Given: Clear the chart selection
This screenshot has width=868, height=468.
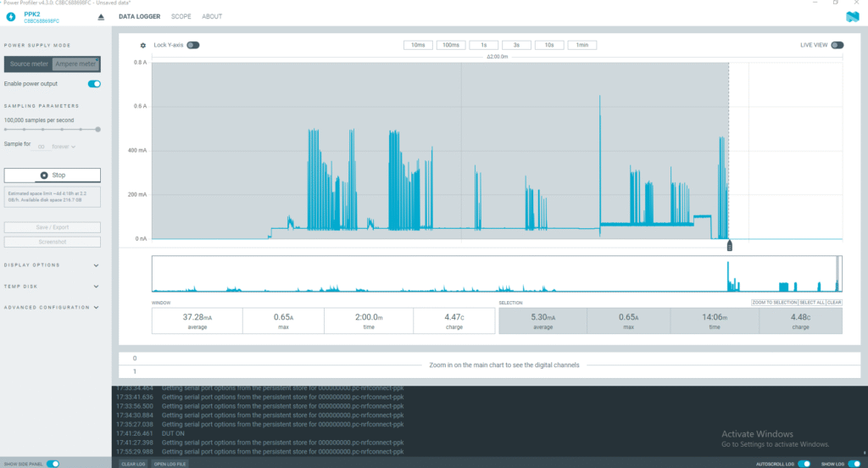Looking at the screenshot, I should click(x=834, y=303).
